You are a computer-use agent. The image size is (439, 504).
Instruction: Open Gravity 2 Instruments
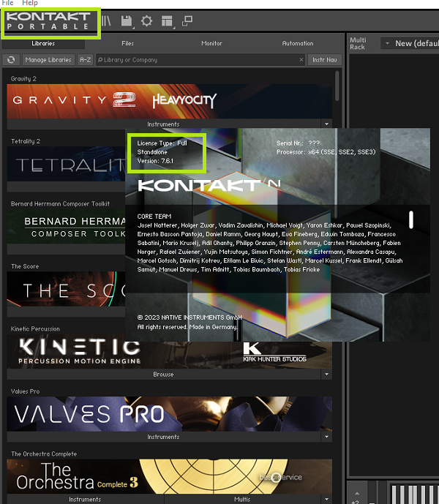[x=163, y=124]
